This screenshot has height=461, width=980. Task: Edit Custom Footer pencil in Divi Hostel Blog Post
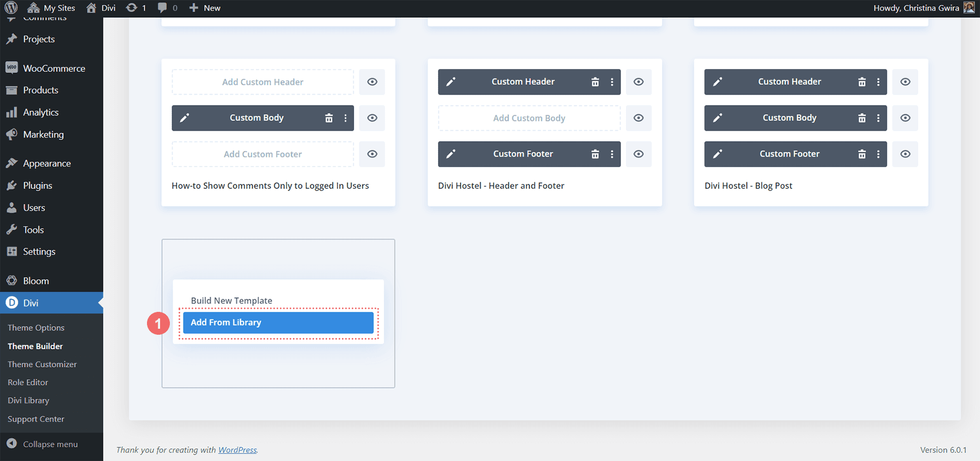point(718,154)
